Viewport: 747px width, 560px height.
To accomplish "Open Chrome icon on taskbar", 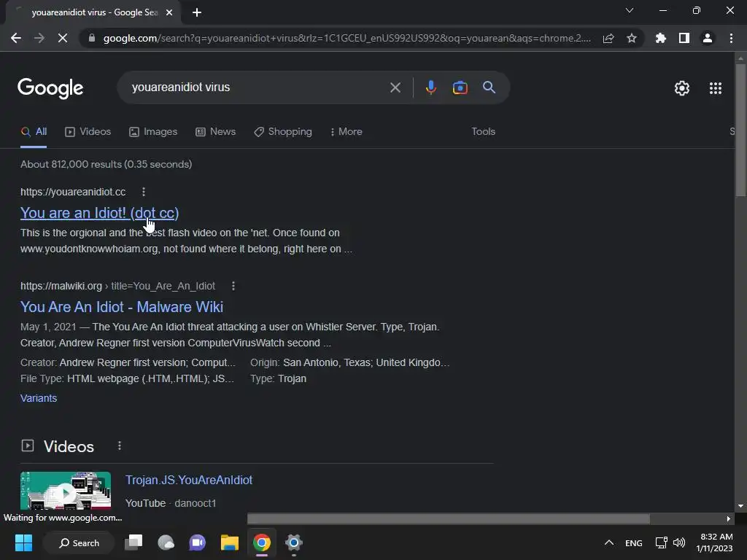I will [x=262, y=542].
